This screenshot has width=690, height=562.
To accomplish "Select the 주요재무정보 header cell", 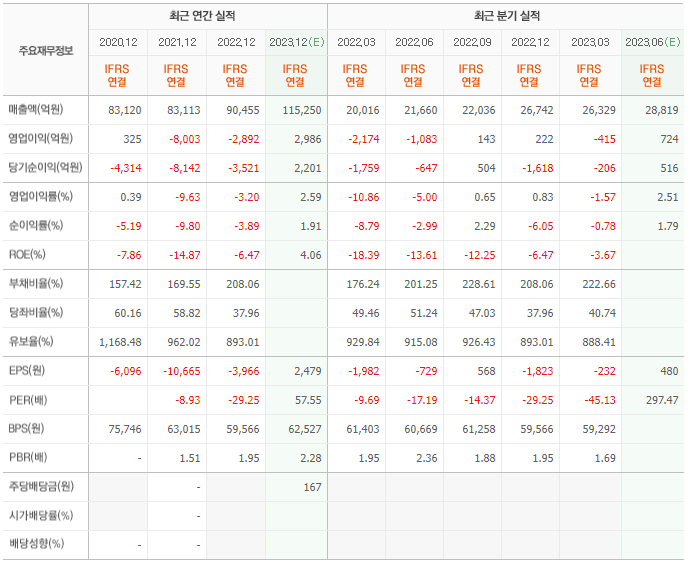I will 45,51.
